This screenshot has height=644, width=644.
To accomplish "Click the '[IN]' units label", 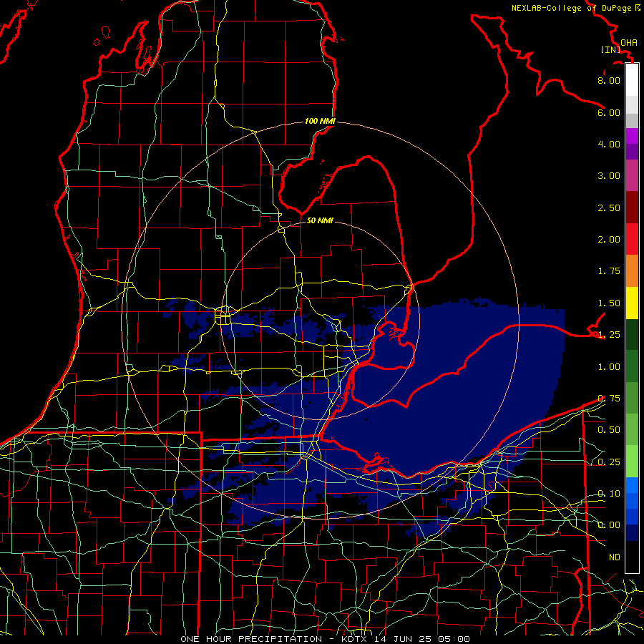I will 611,49.
